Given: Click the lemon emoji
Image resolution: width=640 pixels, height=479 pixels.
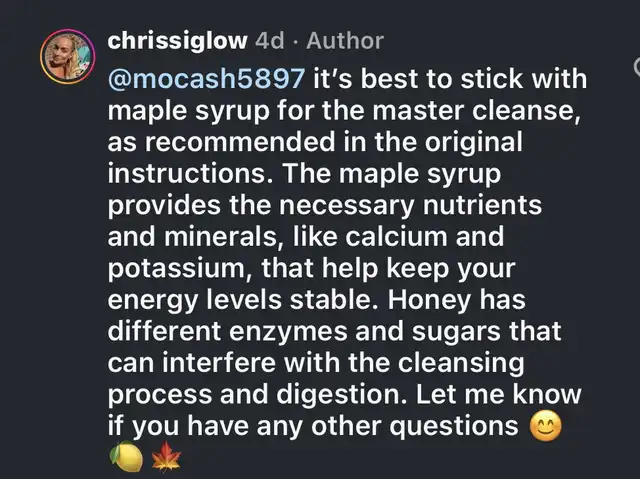Looking at the screenshot, I should click(x=127, y=457).
